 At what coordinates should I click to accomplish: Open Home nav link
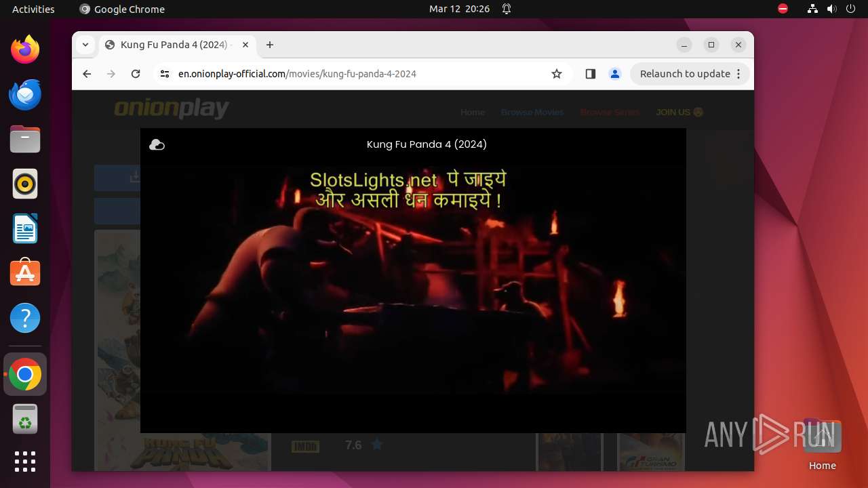pyautogui.click(x=473, y=112)
